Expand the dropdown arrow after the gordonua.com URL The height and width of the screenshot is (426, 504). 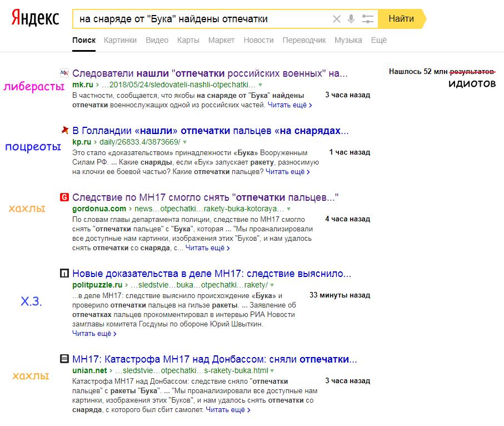click(x=288, y=209)
